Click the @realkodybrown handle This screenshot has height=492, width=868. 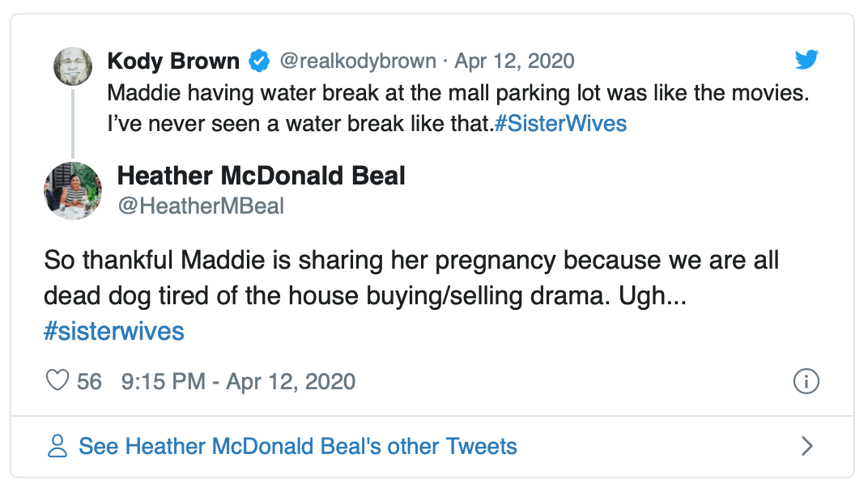pyautogui.click(x=357, y=61)
